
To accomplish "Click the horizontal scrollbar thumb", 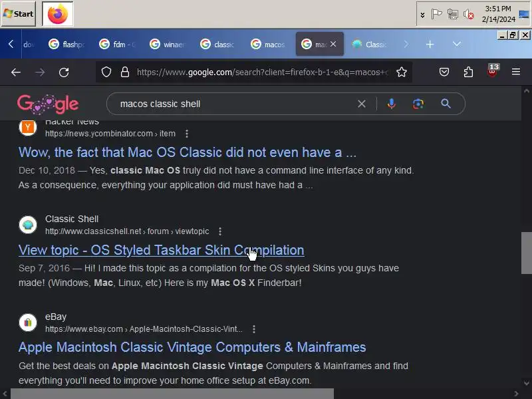I will (172, 394).
